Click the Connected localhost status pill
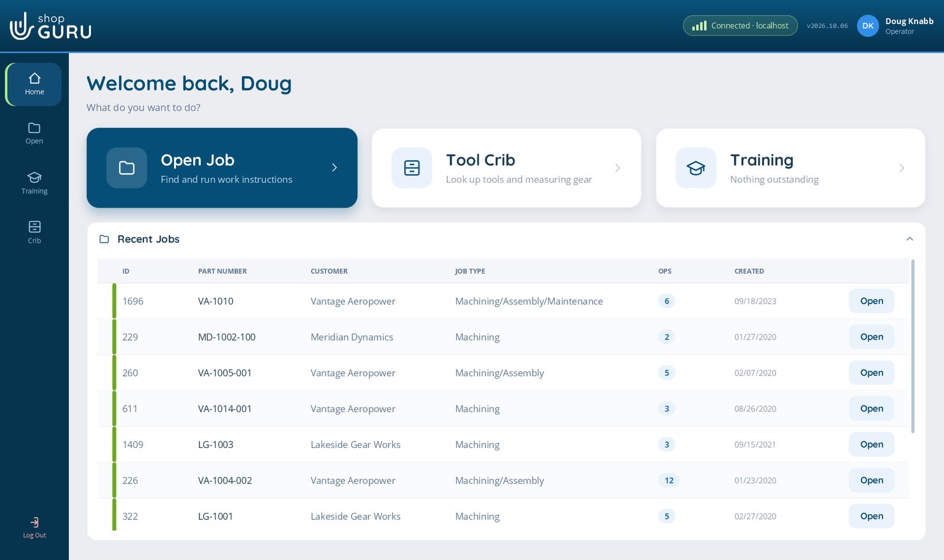The image size is (944, 560). 740,26
